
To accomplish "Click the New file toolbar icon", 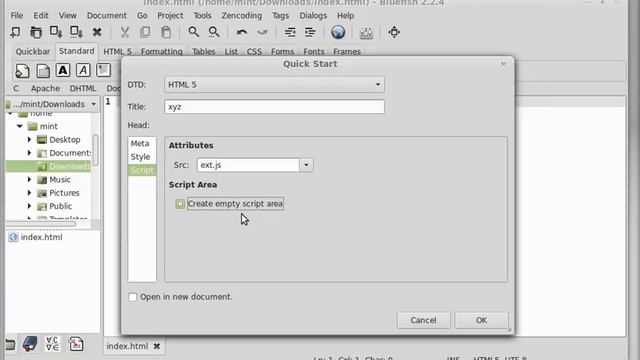I will (16, 32).
